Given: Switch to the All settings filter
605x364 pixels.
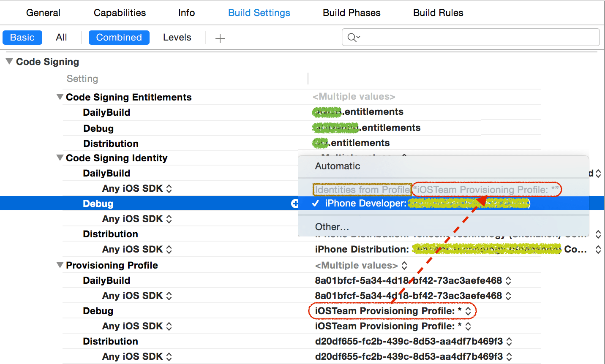Looking at the screenshot, I should tap(61, 37).
